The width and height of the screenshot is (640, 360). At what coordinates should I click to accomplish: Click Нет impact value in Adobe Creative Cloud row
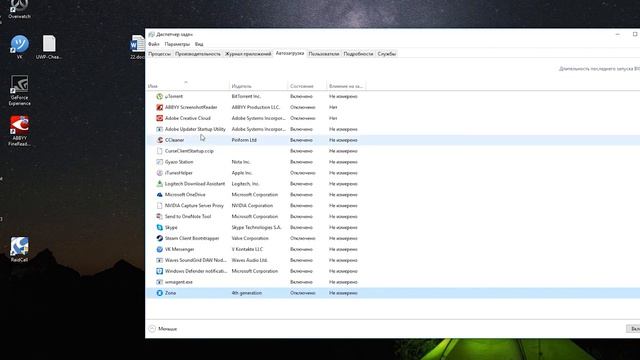pos(333,118)
